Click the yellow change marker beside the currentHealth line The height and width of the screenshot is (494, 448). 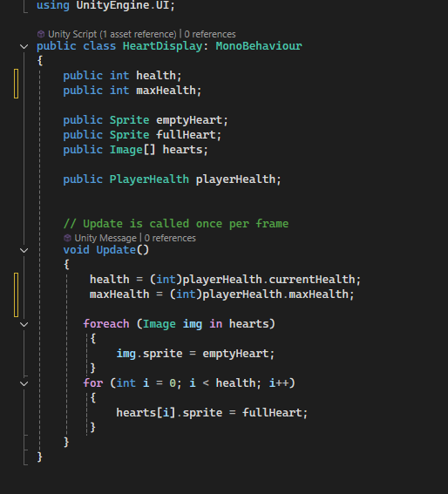(x=16, y=294)
